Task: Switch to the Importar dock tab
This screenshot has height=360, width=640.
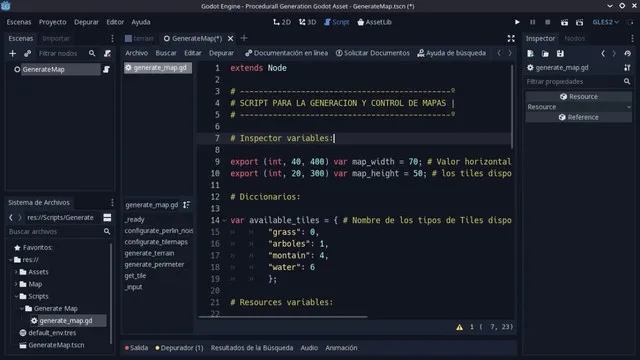Action: [56, 38]
